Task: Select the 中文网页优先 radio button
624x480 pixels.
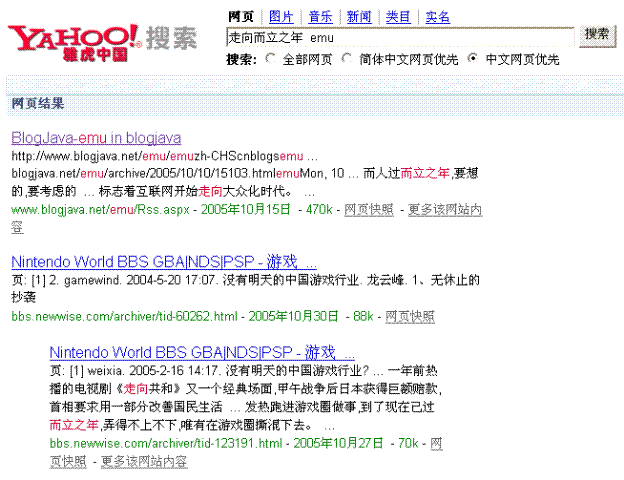Action: (472, 59)
